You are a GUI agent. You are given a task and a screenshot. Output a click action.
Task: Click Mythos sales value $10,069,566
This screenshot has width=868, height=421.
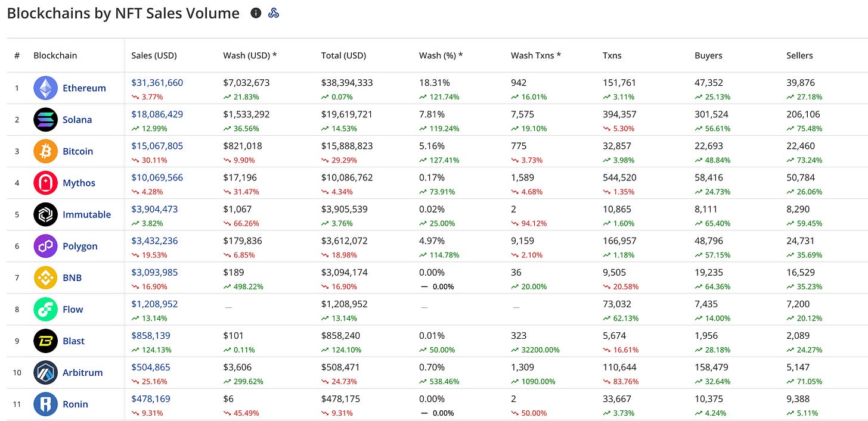pyautogui.click(x=157, y=177)
